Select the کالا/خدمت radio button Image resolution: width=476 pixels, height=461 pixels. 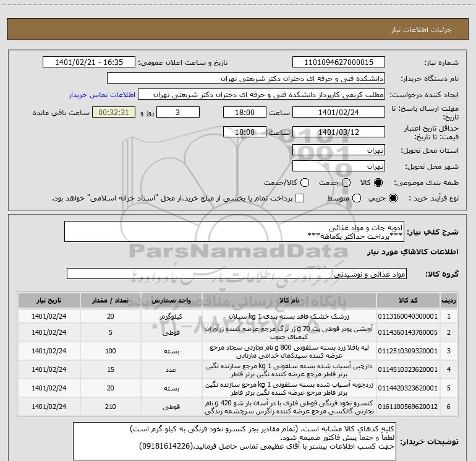pyautogui.click(x=305, y=183)
